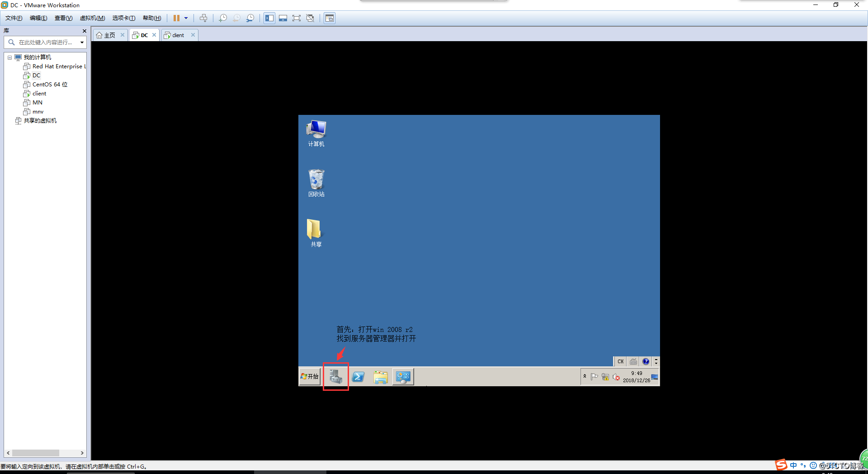Close the 库 library panel
The height and width of the screenshot is (474, 868).
(84, 31)
